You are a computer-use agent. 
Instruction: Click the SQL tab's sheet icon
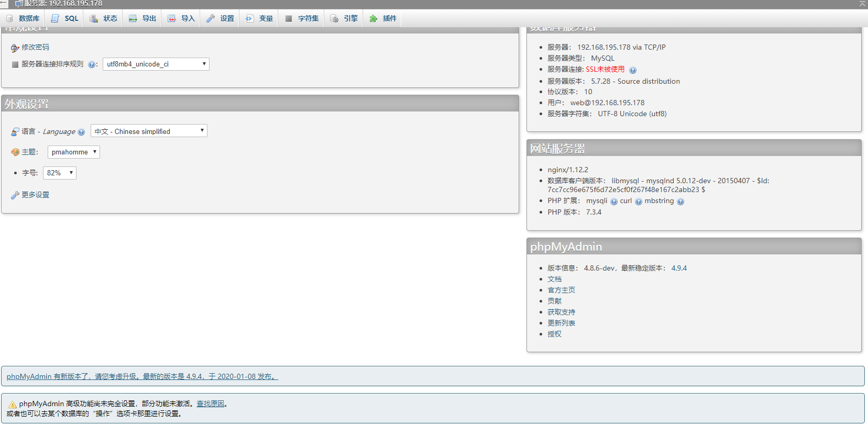click(x=55, y=18)
